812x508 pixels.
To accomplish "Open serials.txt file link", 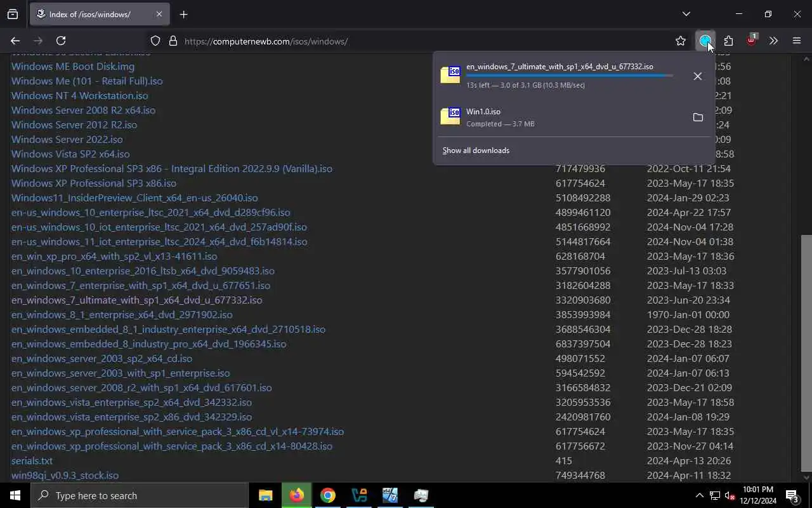I will point(32,460).
